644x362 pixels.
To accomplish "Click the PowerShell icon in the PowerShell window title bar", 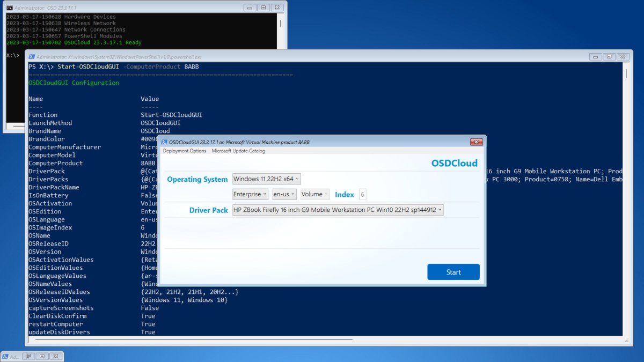I will coord(32,56).
